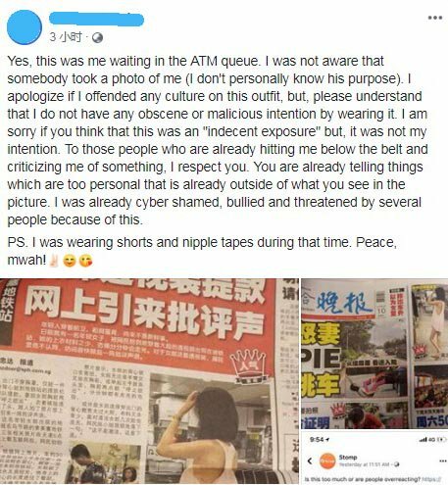Open the Stomp post ellipsis menu
Viewport: 448px width, 485px height.
[x=443, y=461]
